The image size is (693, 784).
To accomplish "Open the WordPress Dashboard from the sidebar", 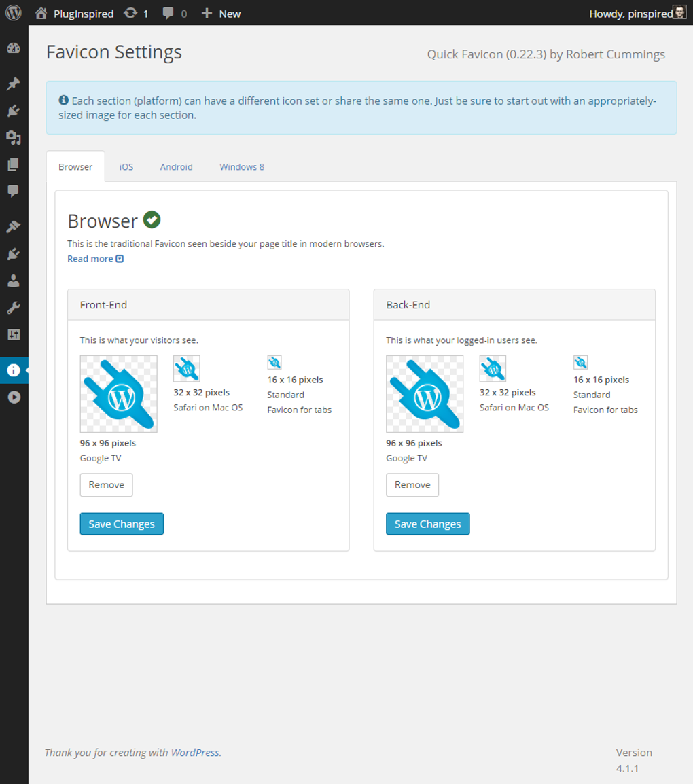I will point(14,50).
